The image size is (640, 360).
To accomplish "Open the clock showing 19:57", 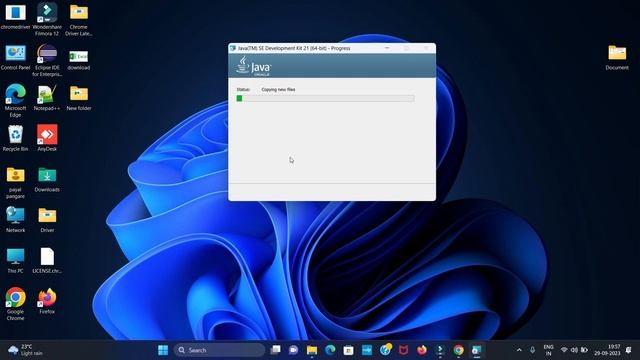I will point(608,350).
